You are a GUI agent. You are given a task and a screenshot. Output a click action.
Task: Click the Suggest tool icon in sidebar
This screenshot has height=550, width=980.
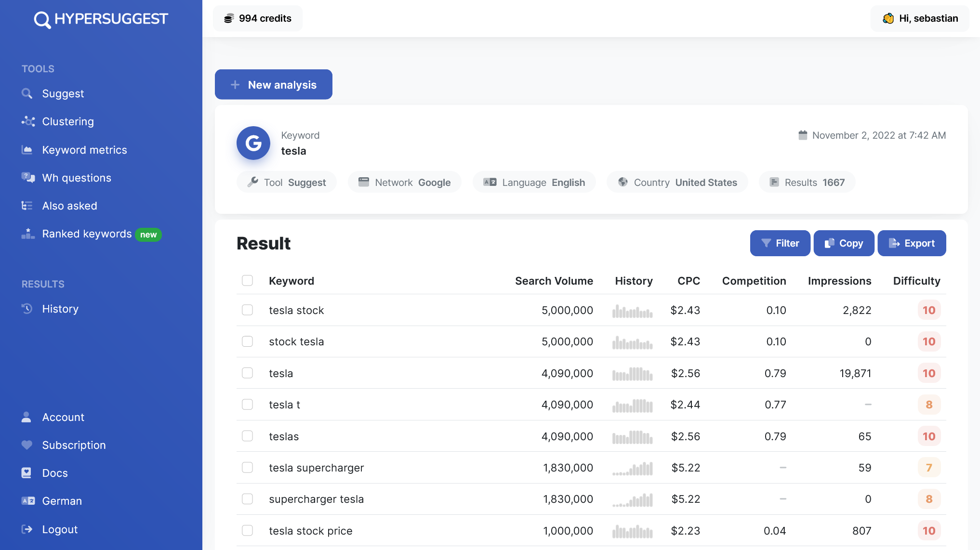[x=27, y=93]
